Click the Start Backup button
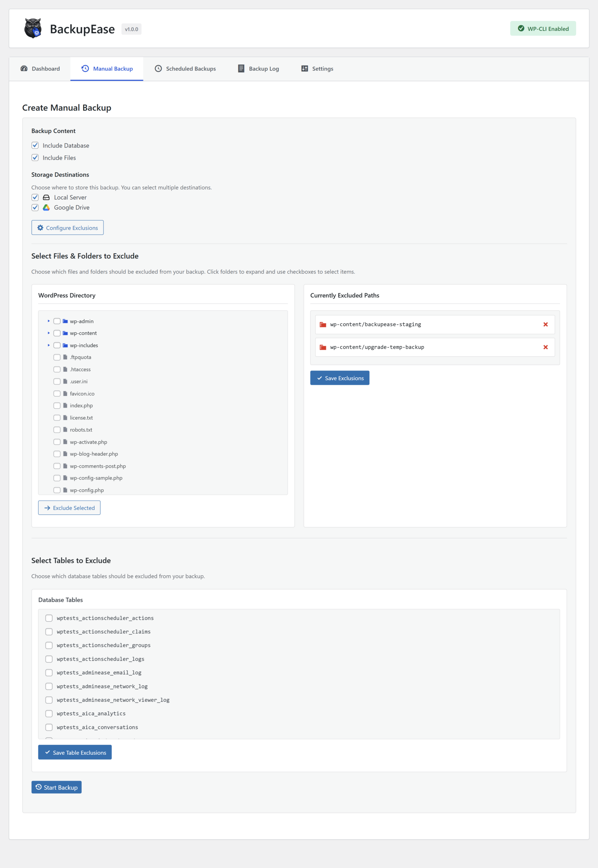This screenshot has height=868, width=598. [x=57, y=787]
